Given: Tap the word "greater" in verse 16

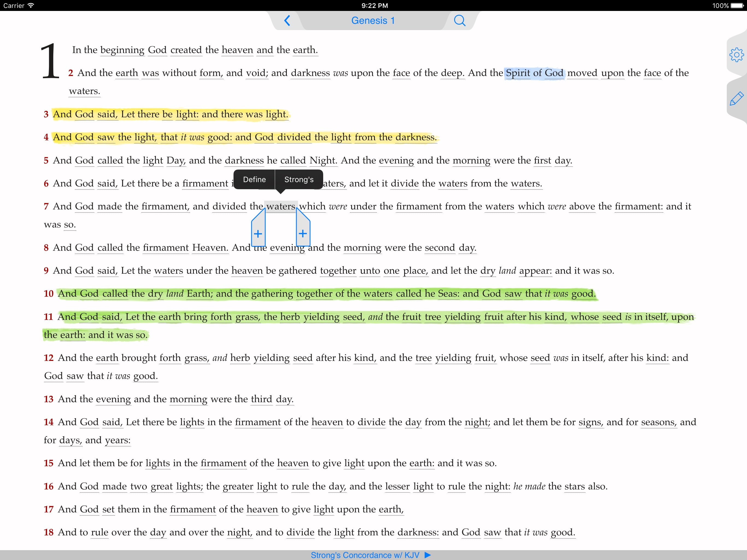Looking at the screenshot, I should (x=238, y=487).
